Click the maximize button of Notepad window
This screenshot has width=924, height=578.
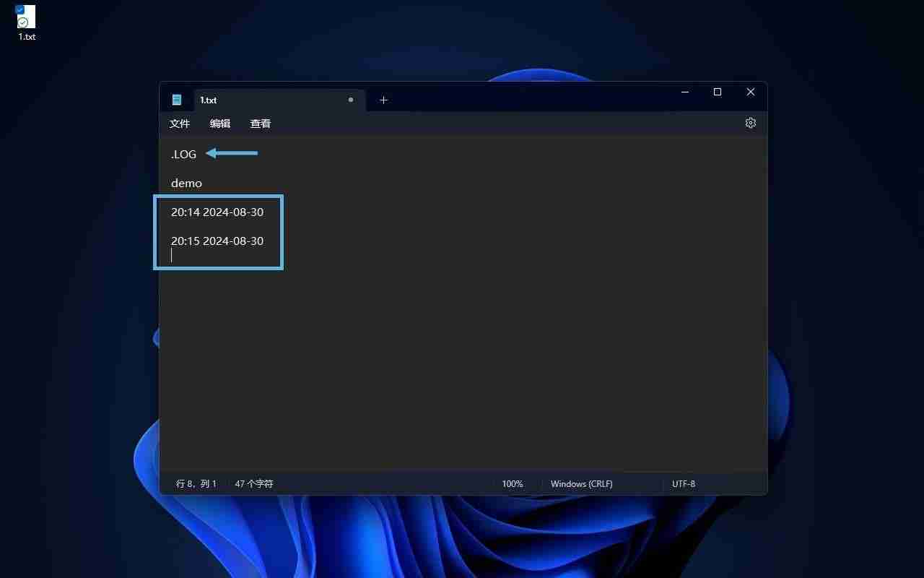[x=717, y=92]
